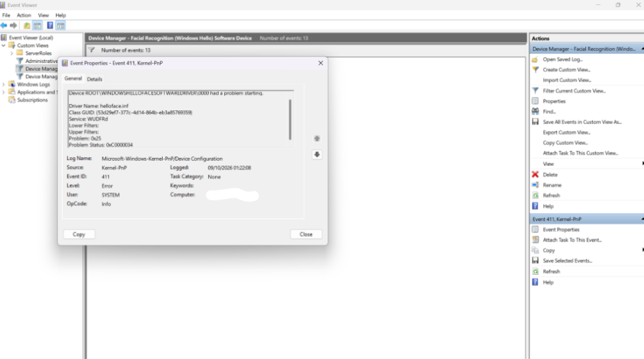The width and height of the screenshot is (644, 359).
Task: Click the Subscriptions icon
Action: point(12,101)
